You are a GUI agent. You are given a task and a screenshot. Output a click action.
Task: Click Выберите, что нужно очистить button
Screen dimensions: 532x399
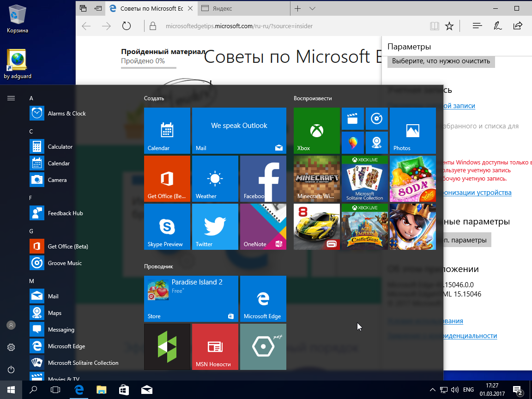click(441, 61)
